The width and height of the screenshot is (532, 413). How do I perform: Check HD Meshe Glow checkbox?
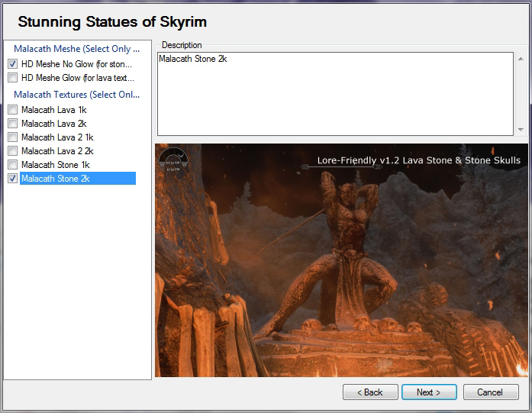pyautogui.click(x=12, y=78)
